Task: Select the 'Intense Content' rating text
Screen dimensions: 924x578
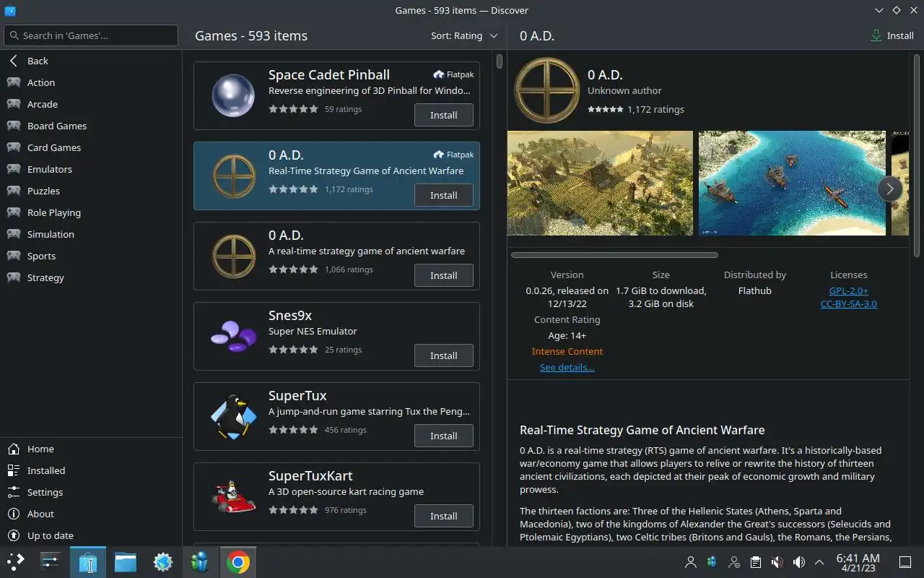Action: pyautogui.click(x=567, y=351)
